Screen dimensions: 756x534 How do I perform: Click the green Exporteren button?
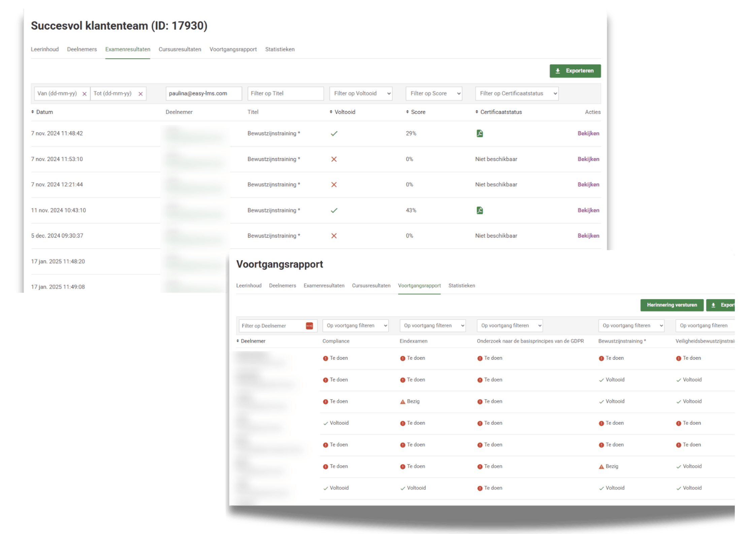[x=575, y=71]
